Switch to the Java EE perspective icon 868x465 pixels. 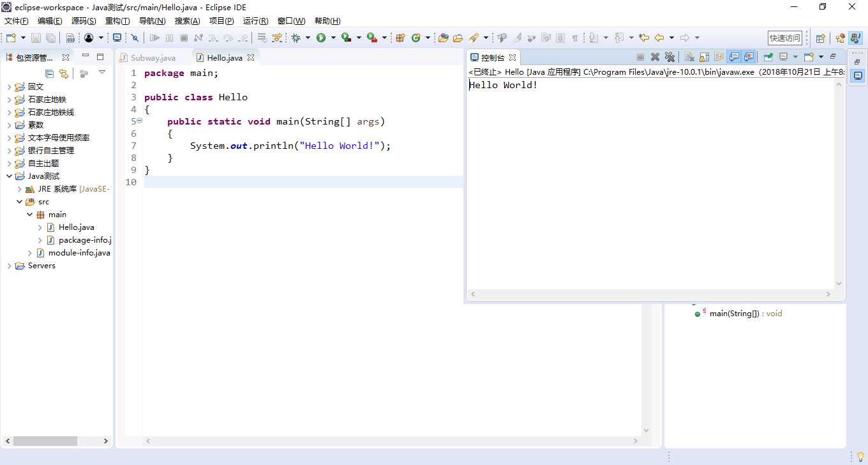pos(840,38)
